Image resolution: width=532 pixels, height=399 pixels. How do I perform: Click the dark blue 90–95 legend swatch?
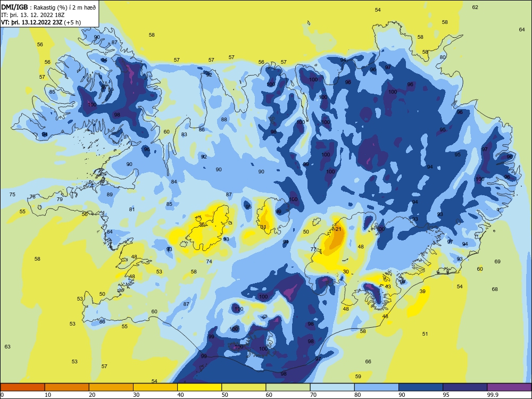[421, 387]
